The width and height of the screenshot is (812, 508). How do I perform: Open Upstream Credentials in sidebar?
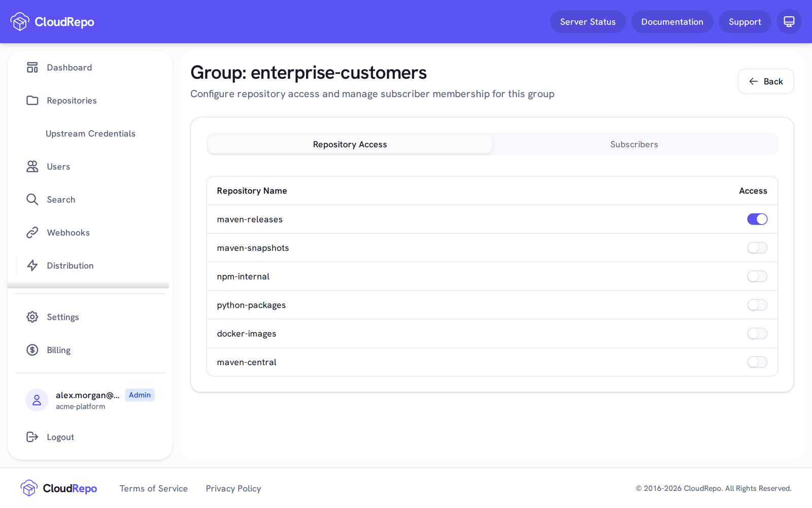[90, 134]
